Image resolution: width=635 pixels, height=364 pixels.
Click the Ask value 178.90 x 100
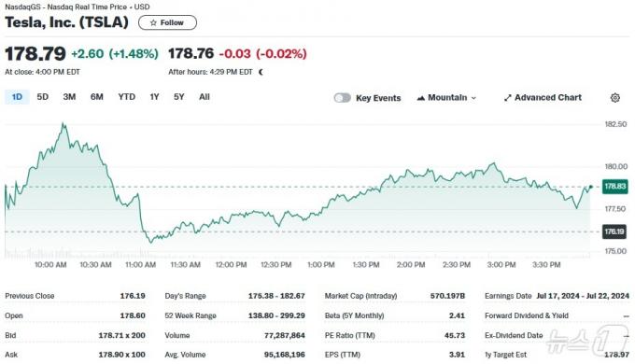tap(122, 355)
